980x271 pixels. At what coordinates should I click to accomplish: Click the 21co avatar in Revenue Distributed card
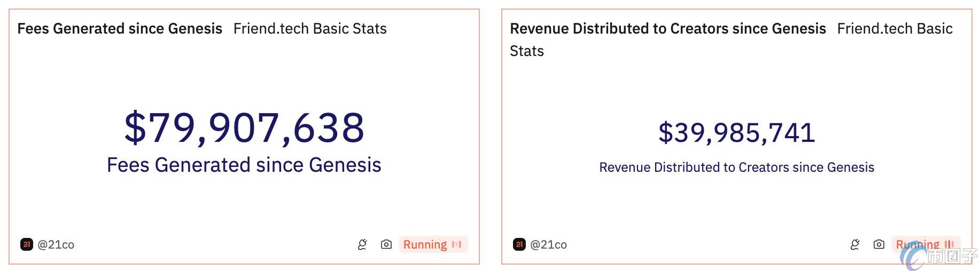pyautogui.click(x=519, y=244)
